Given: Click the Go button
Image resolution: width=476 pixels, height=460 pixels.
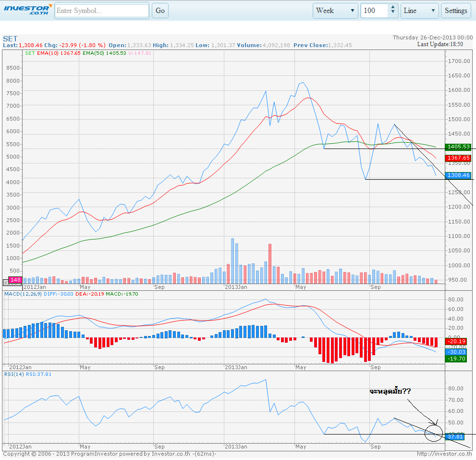Looking at the screenshot, I should (160, 11).
